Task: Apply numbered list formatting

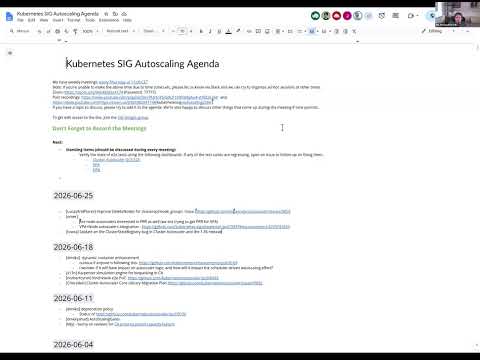Action: 324,31
